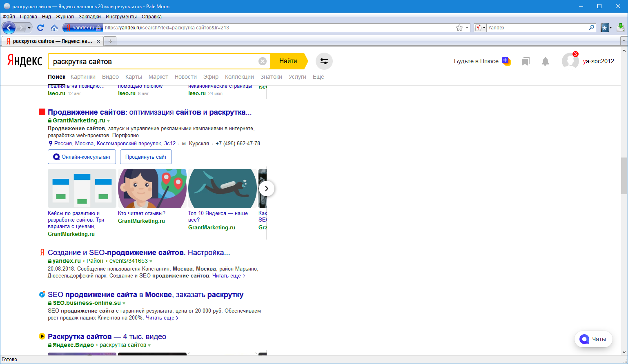Open the Ещё search categories
This screenshot has height=364, width=628.
tap(318, 77)
